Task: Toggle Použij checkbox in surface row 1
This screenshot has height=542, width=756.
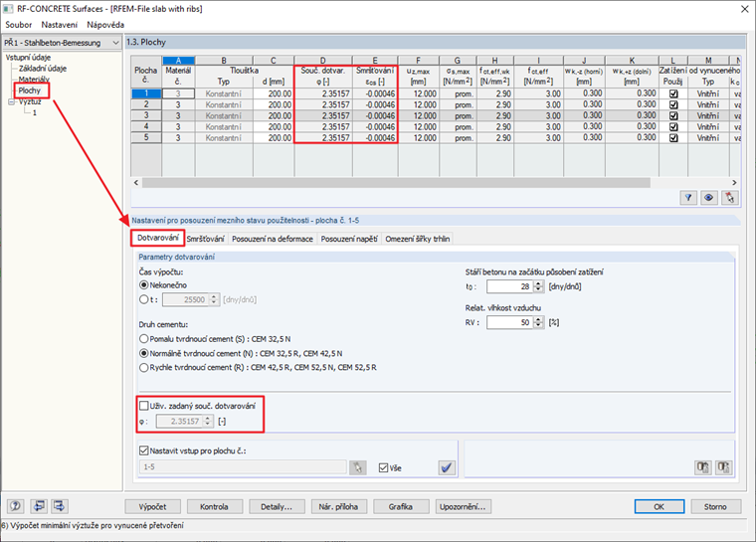Action: point(673,93)
